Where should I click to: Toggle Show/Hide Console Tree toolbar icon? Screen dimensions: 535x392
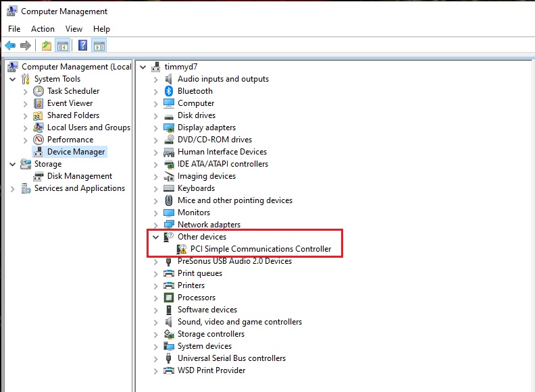pyautogui.click(x=62, y=45)
